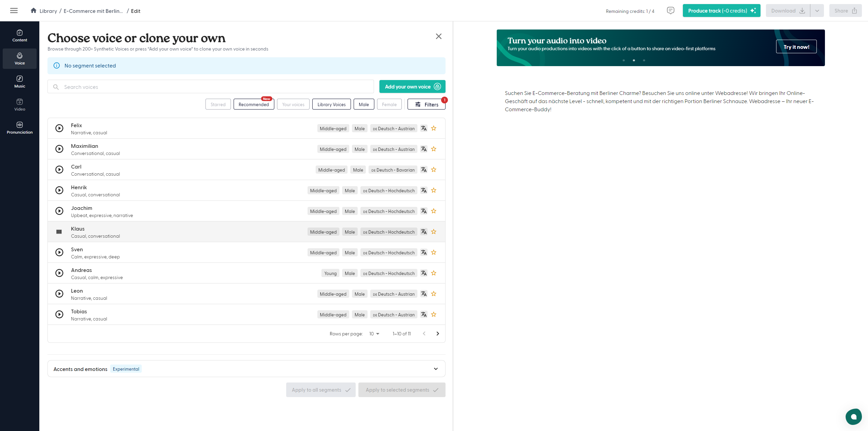Select the first banner carousel dot
Screen dimensions: 868x431
(x=624, y=60)
